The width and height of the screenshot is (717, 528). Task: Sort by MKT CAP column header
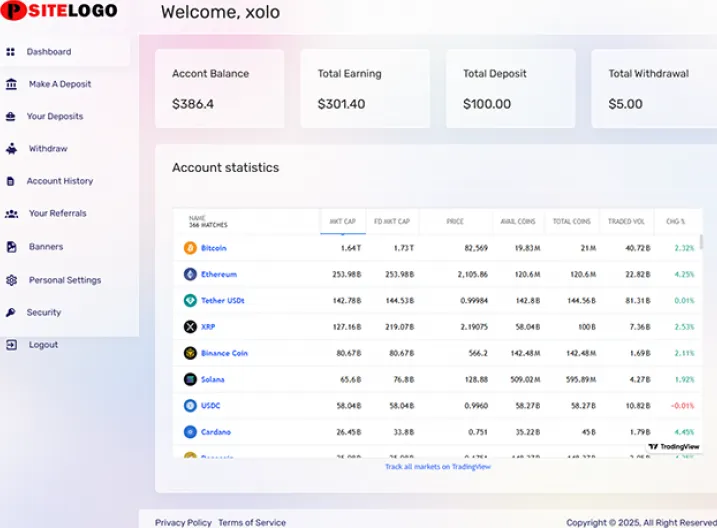343,222
